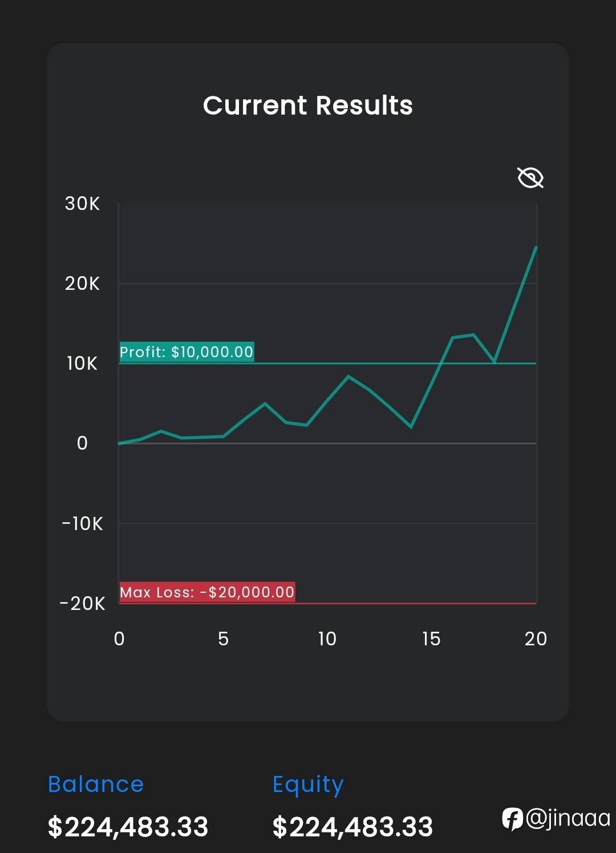Click the green profit target line
Image resolution: width=616 pixels, height=853 pixels.
[328, 363]
